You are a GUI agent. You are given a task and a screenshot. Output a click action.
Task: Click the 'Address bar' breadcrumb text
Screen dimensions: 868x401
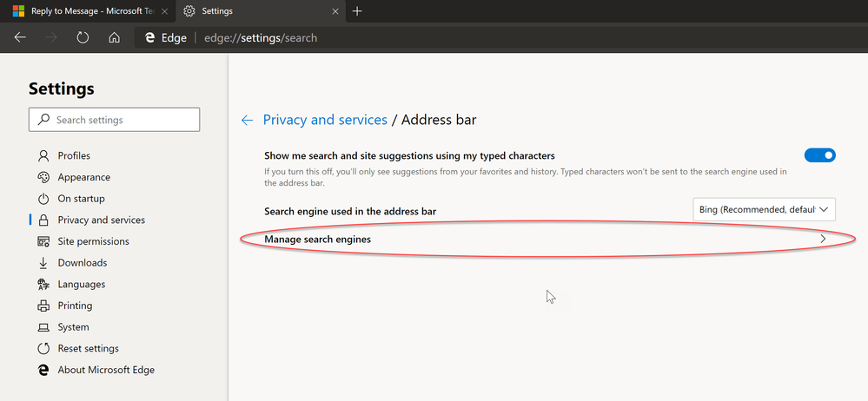pos(439,120)
